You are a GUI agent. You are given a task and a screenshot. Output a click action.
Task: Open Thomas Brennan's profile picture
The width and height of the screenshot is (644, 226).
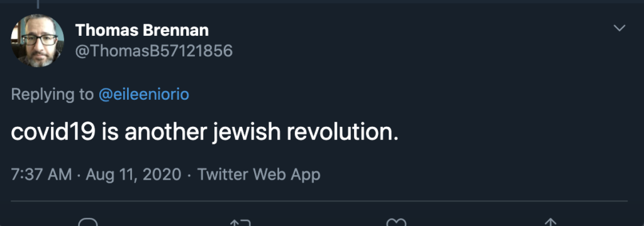pyautogui.click(x=37, y=40)
